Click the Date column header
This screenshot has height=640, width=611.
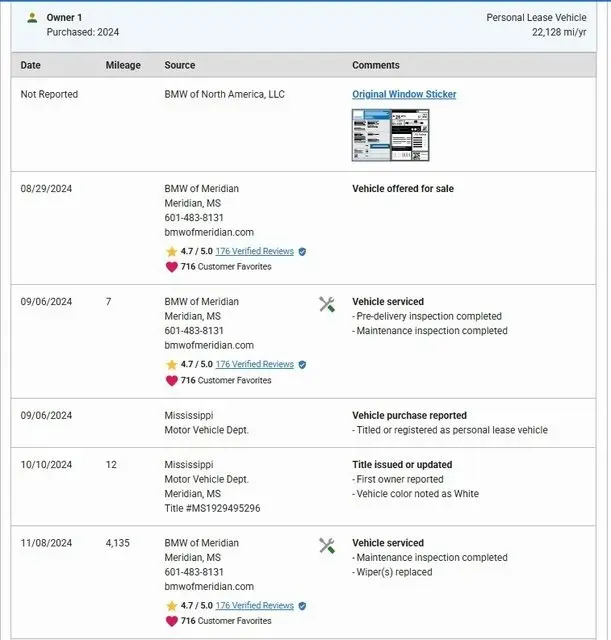tap(31, 65)
